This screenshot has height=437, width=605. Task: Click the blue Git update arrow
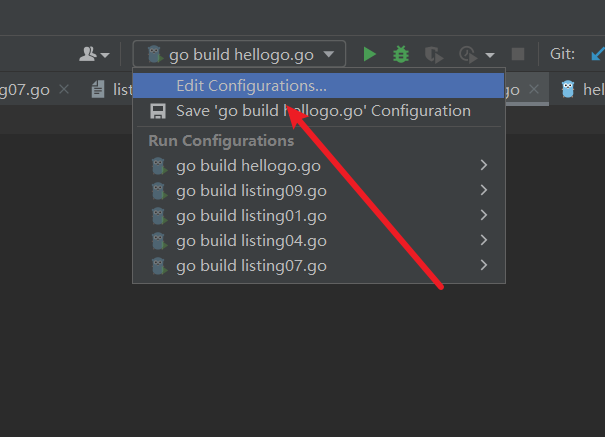(595, 54)
